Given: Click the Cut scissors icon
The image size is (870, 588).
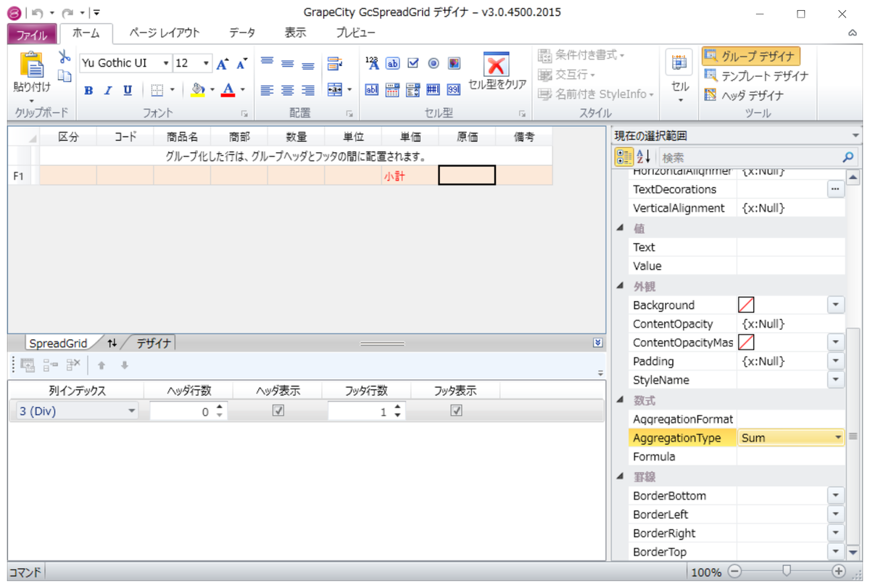Looking at the screenshot, I should (64, 57).
